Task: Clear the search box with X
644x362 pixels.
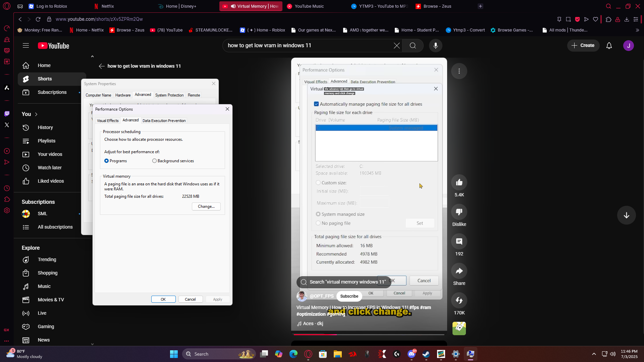Action: click(396, 46)
